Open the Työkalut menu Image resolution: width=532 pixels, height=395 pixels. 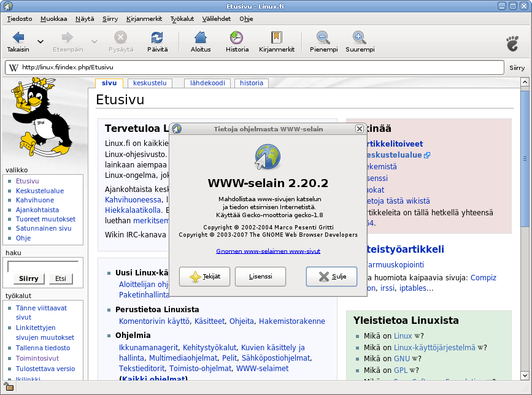coord(183,19)
